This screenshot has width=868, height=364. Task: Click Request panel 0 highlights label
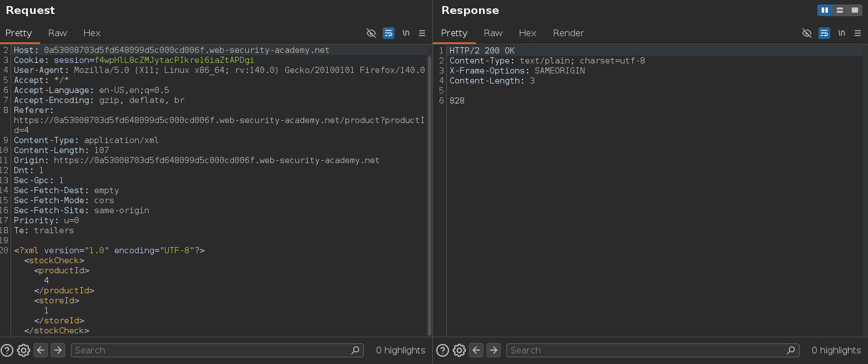point(401,350)
